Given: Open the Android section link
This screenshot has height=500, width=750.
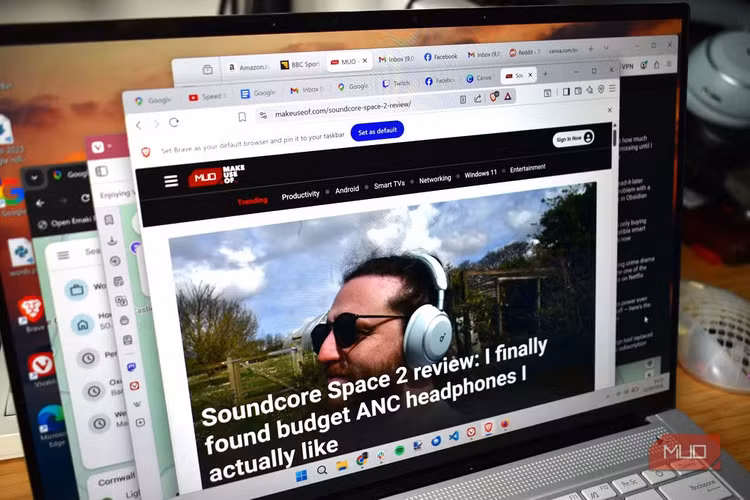Looking at the screenshot, I should (347, 190).
